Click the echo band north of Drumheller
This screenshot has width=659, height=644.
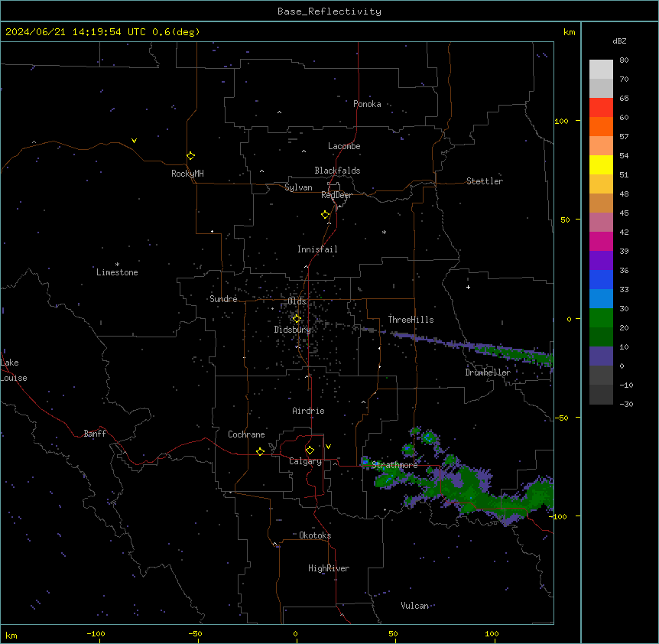coord(475,346)
